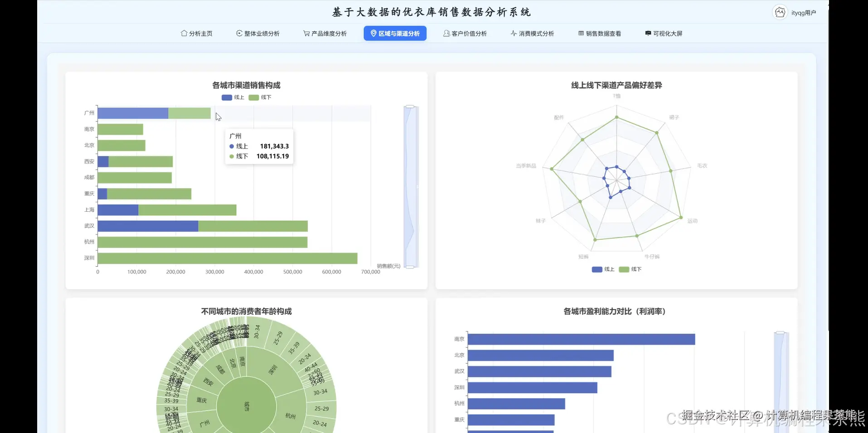This screenshot has width=868, height=433.
Task: Click the icon beside 整体业绩分析
Action: (239, 33)
